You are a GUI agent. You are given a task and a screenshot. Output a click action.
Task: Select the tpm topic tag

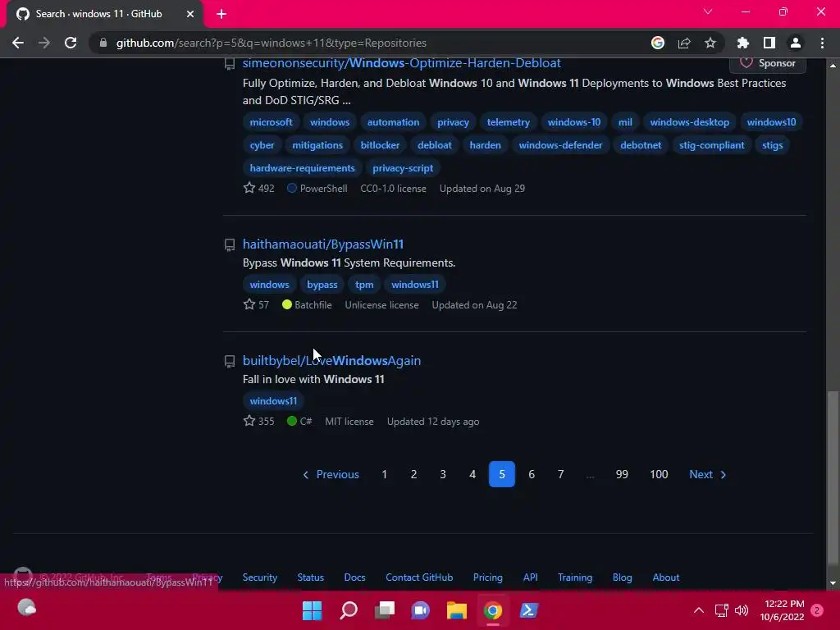(x=364, y=285)
